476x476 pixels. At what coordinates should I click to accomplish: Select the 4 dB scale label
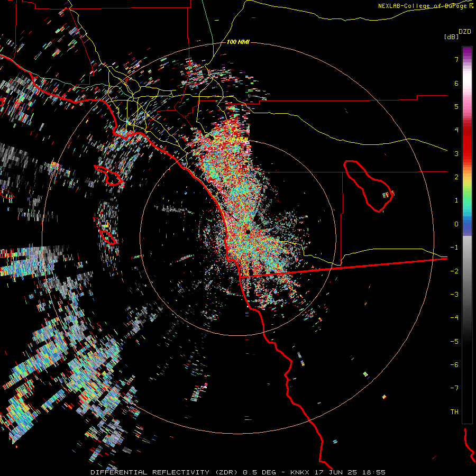456,130
